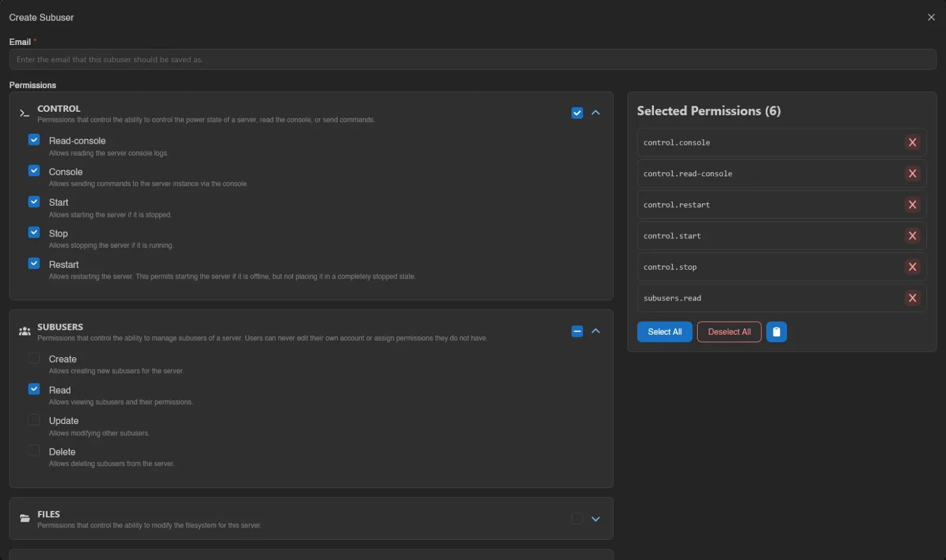Enable the subuser Update permission
The image size is (946, 560).
coord(34,420)
